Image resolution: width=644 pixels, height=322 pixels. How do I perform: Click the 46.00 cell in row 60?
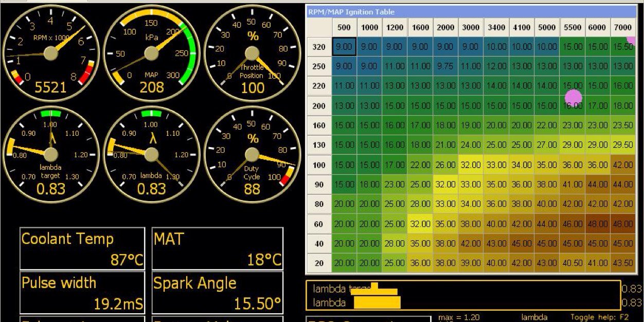[x=572, y=224]
